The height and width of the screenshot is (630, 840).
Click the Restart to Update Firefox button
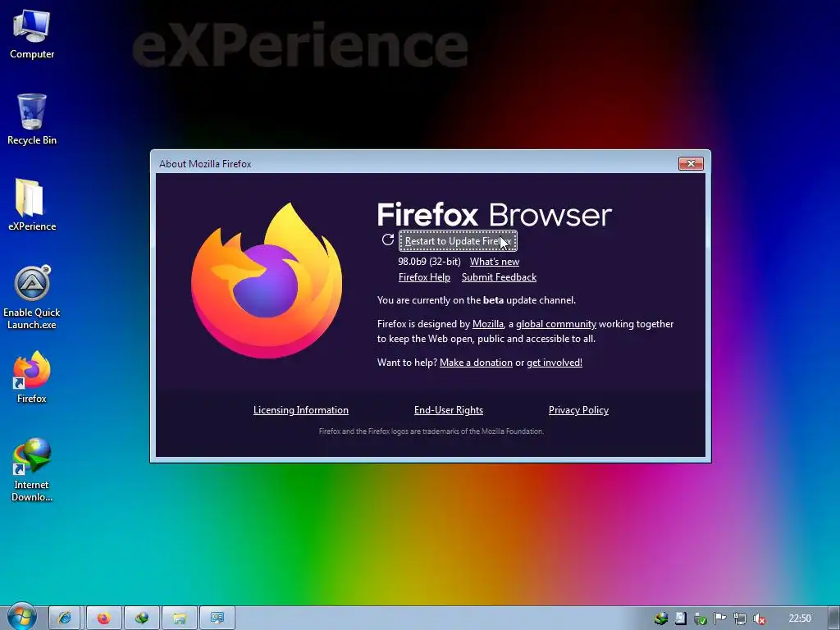[458, 241]
